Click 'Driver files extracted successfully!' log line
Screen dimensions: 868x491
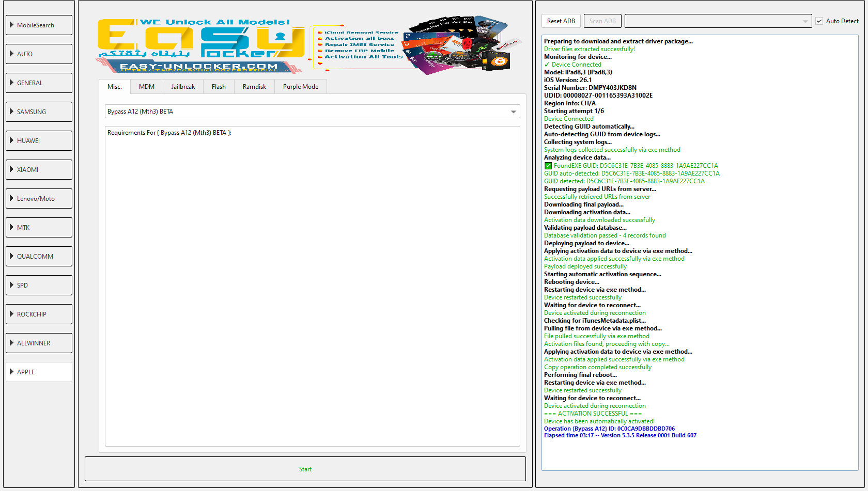(x=590, y=49)
